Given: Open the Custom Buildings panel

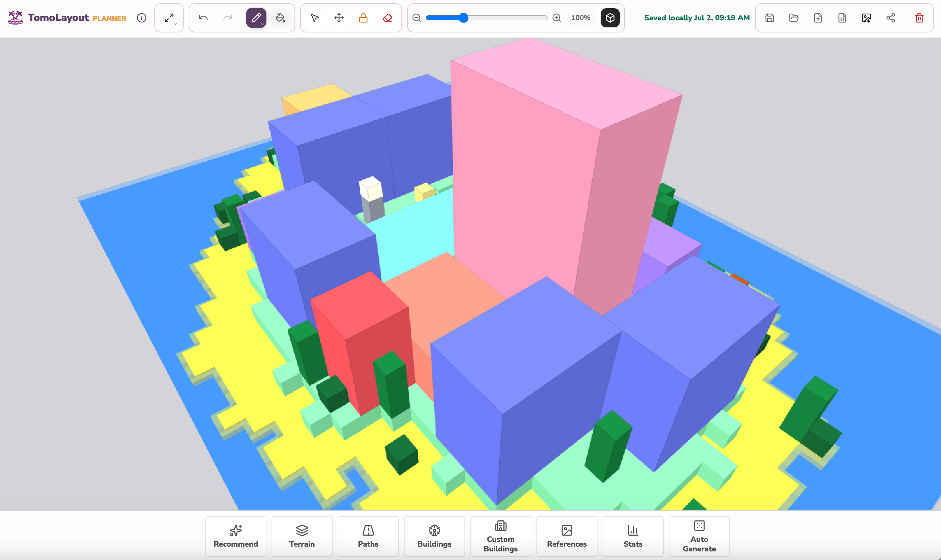Looking at the screenshot, I should (x=500, y=536).
